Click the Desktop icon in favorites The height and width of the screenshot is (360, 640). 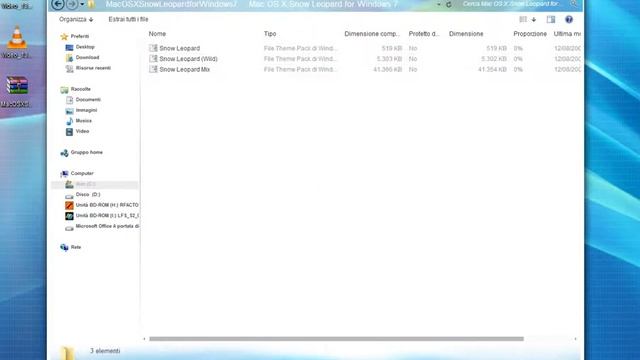click(69, 47)
